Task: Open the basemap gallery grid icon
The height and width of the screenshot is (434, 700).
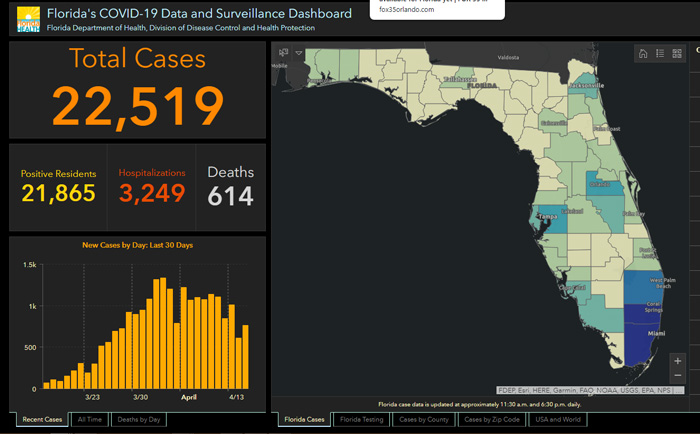Action: 677,54
